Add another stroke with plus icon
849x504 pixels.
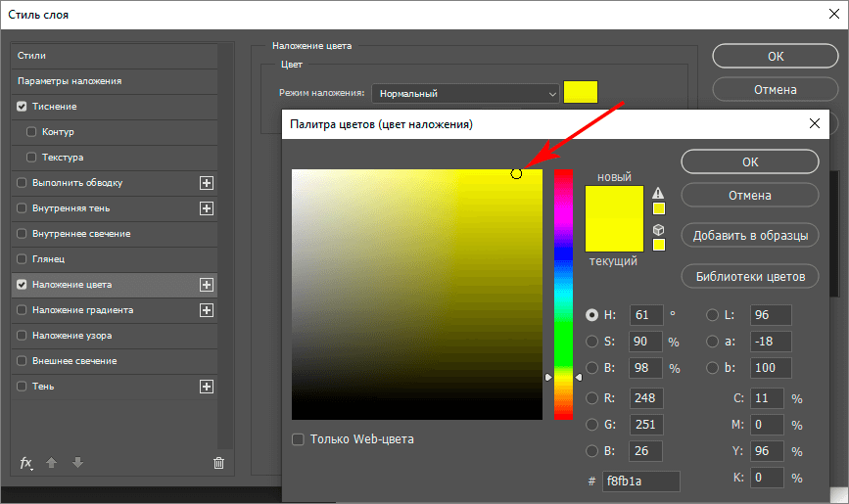[207, 183]
